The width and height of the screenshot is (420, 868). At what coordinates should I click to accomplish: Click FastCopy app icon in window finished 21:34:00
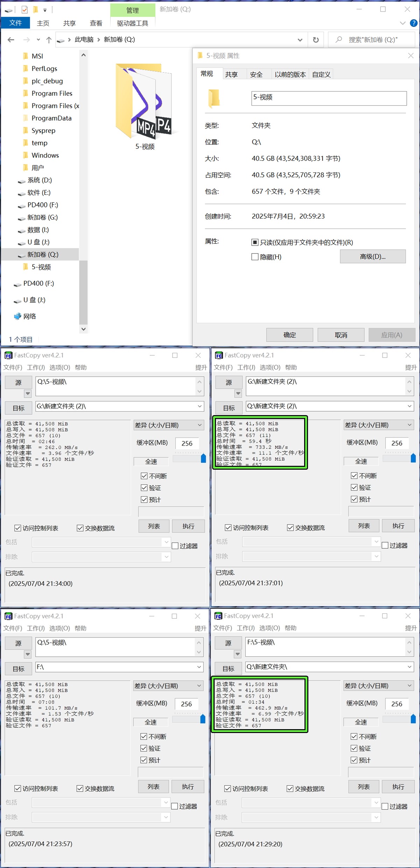8,356
